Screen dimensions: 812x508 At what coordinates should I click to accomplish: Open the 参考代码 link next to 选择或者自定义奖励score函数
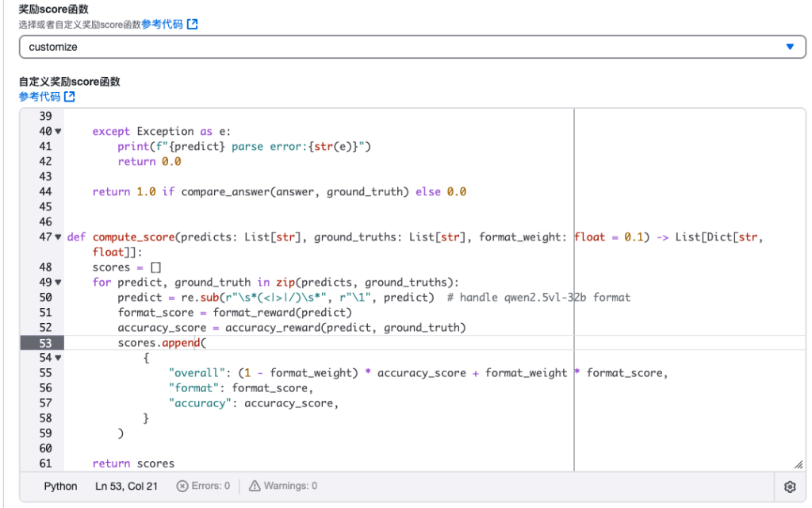[162, 25]
